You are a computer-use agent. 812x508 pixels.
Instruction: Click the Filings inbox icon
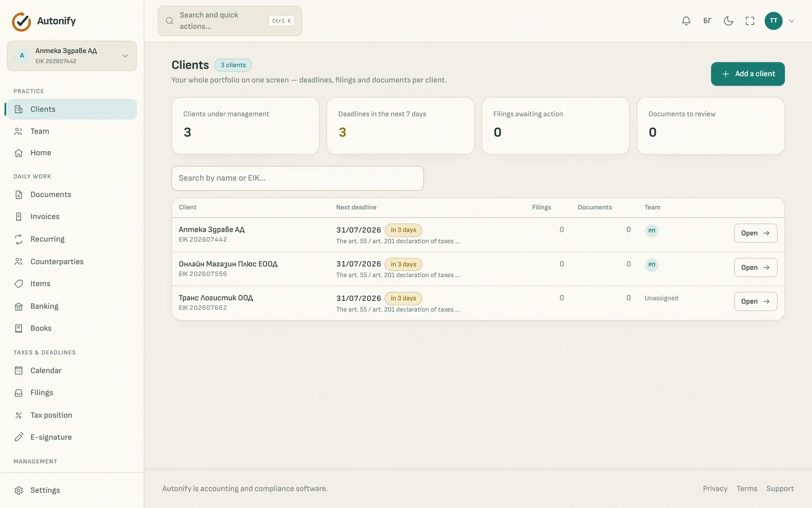coord(19,393)
